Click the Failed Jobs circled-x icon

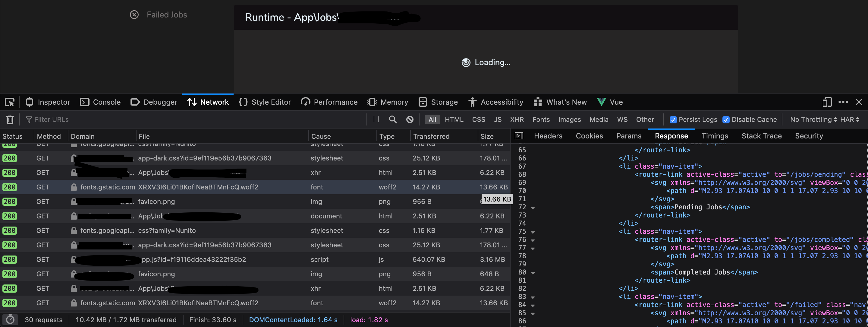pyautogui.click(x=134, y=15)
